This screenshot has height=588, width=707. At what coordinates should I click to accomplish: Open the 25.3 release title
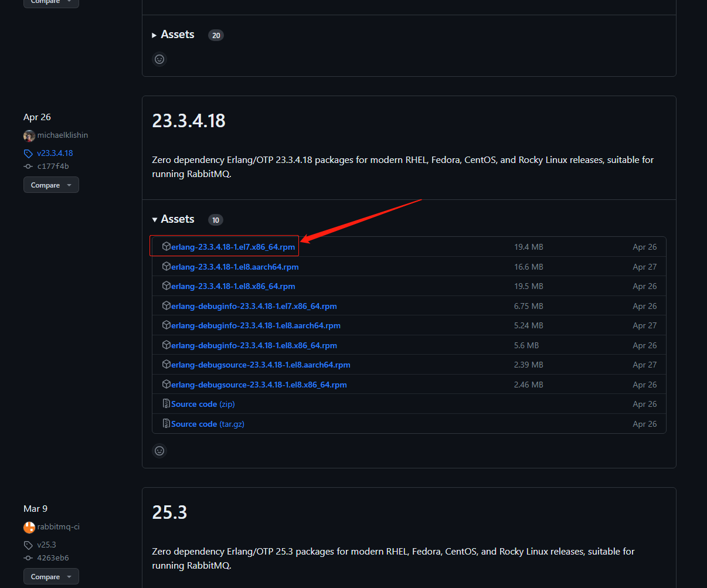point(169,512)
